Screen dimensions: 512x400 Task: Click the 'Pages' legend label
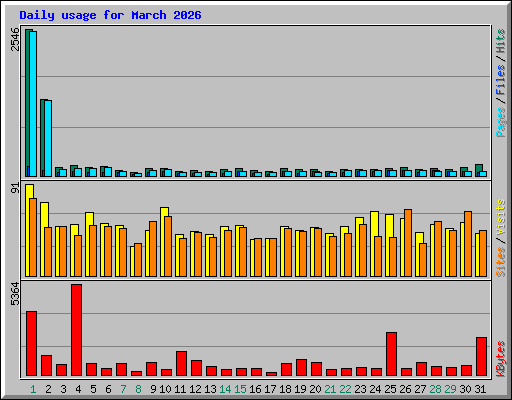point(501,122)
